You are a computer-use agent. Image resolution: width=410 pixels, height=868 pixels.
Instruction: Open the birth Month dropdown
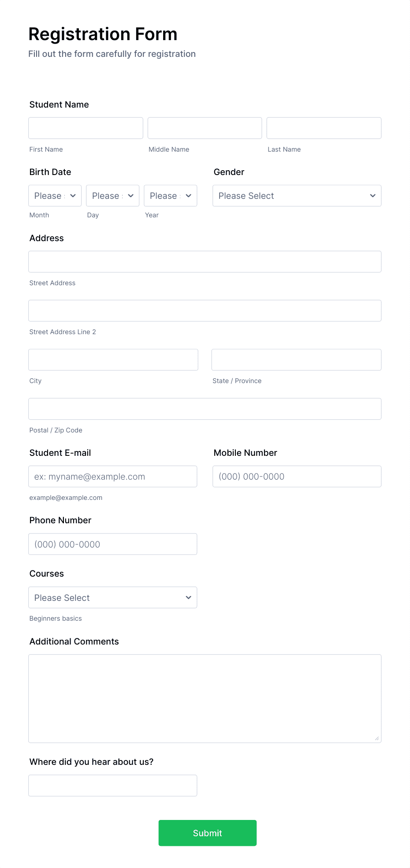[54, 195]
